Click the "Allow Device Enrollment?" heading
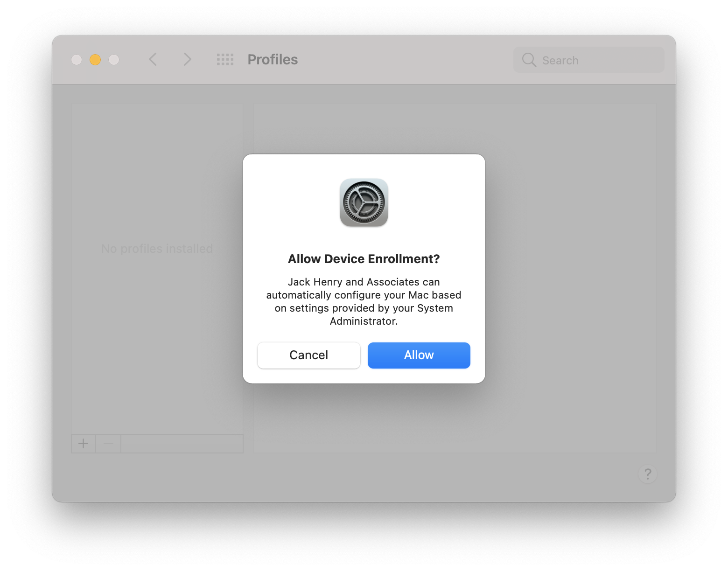728x571 pixels. click(364, 259)
